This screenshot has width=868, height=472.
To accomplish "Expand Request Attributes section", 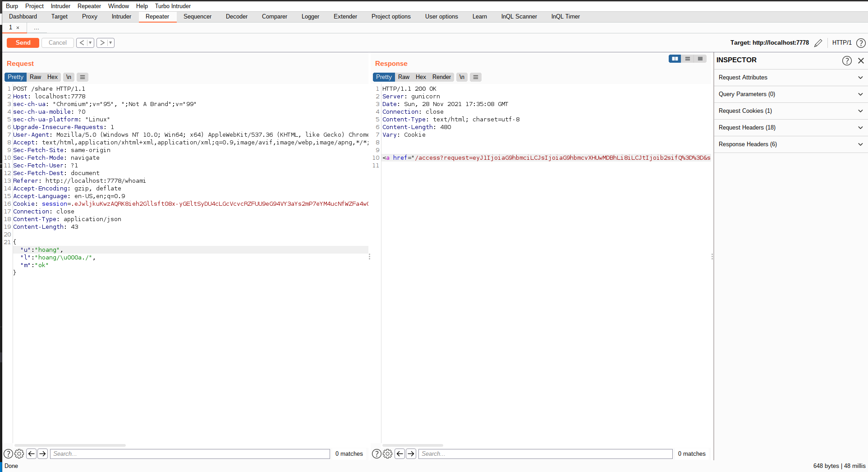I will click(791, 78).
